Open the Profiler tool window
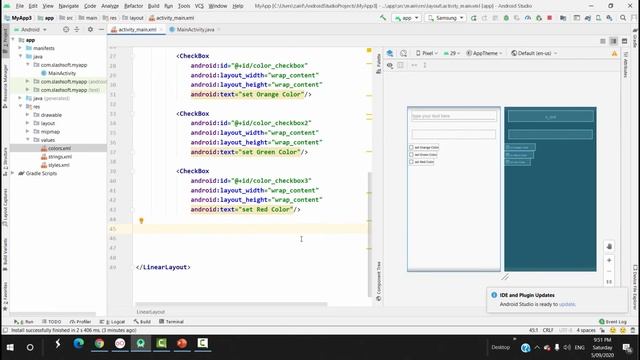640x360 pixels. pos(80,322)
